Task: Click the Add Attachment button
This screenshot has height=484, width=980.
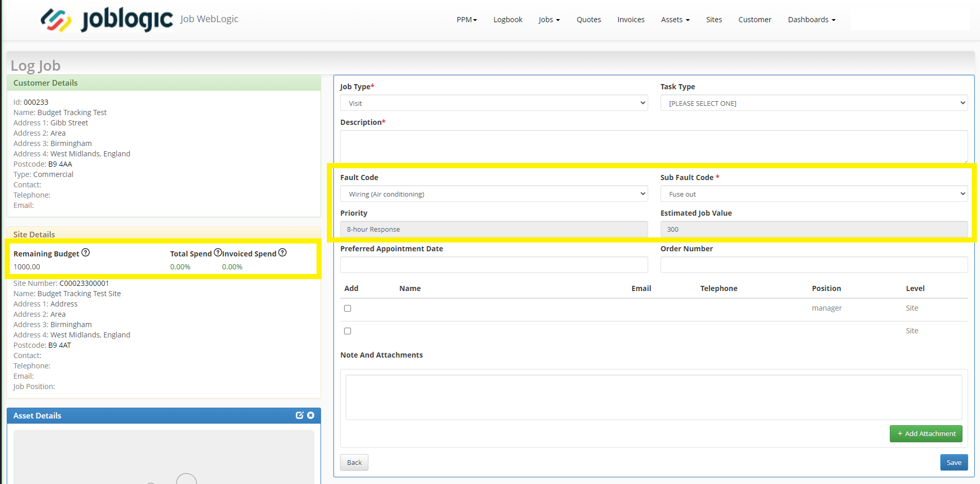Action: pyautogui.click(x=926, y=433)
